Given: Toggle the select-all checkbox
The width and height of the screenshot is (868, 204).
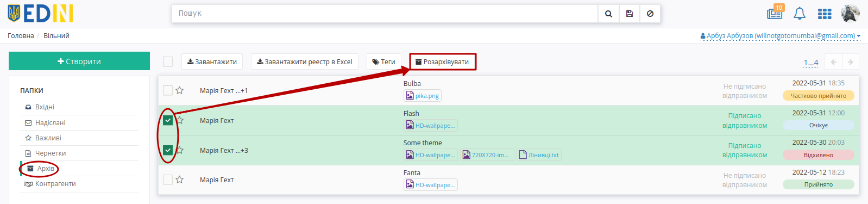Looking at the screenshot, I should point(168,61).
